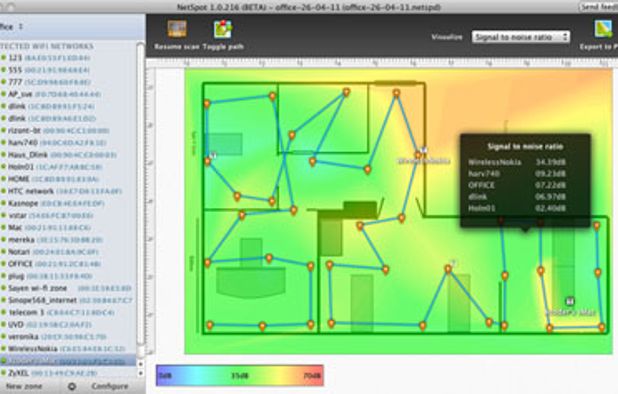This screenshot has width=618, height=394.
Task: Click the highlighted selected network row
Action: coord(69,361)
